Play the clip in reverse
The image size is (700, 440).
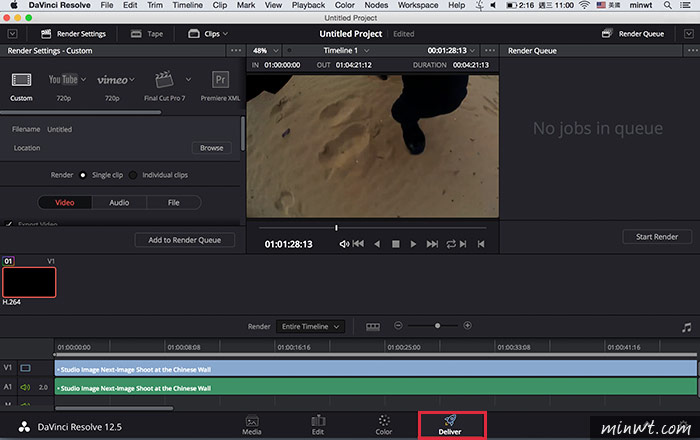click(377, 244)
